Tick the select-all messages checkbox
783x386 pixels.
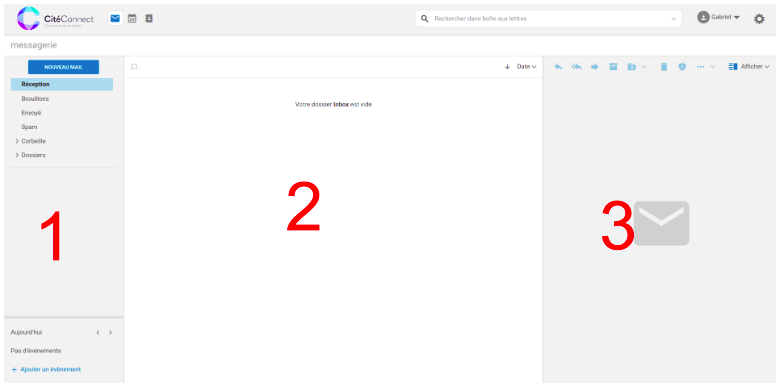pos(134,67)
